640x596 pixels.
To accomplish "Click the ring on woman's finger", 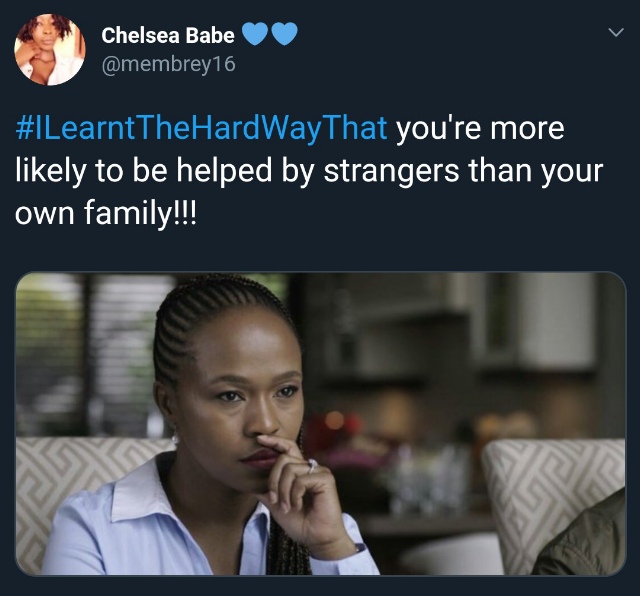I will coord(312,465).
